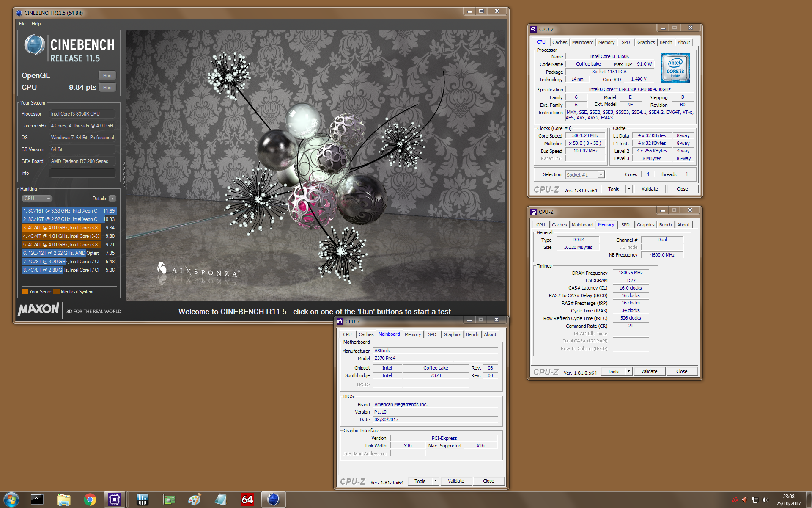
Task: Open the volume speaker tray icon
Action: coord(765,500)
